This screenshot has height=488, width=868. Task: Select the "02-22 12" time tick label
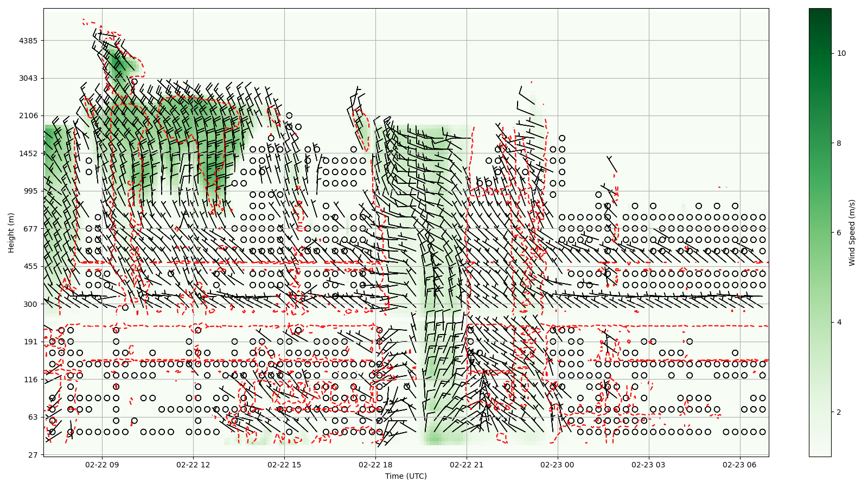point(193,465)
